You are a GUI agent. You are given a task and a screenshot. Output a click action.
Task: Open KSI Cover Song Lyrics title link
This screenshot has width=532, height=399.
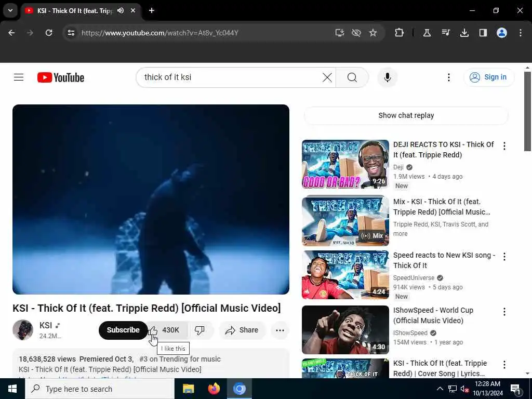[440, 368]
